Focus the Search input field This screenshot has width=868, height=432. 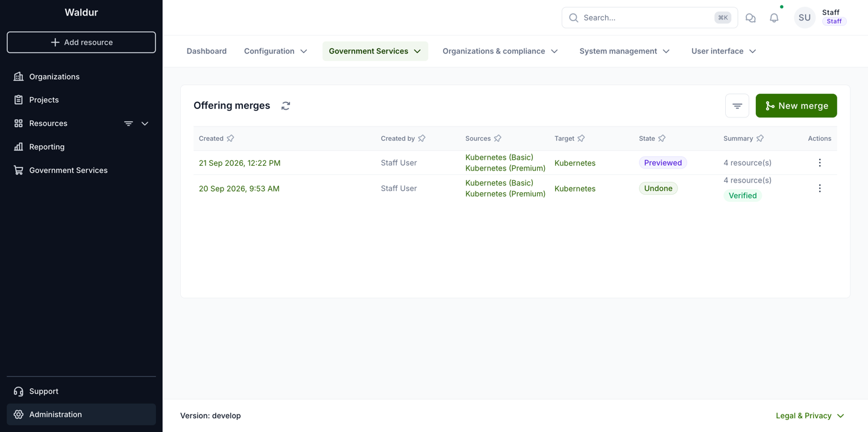pyautogui.click(x=649, y=18)
